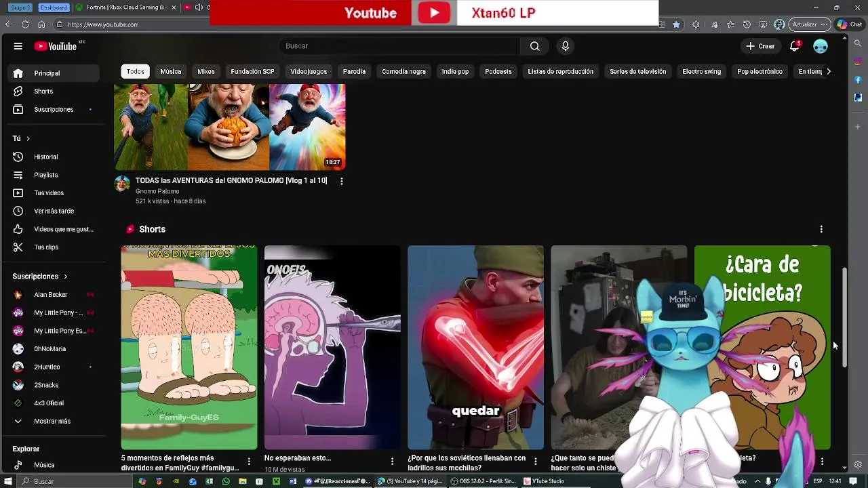Open the notifications bell
Image resolution: width=868 pixels, height=488 pixels.
[795, 46]
